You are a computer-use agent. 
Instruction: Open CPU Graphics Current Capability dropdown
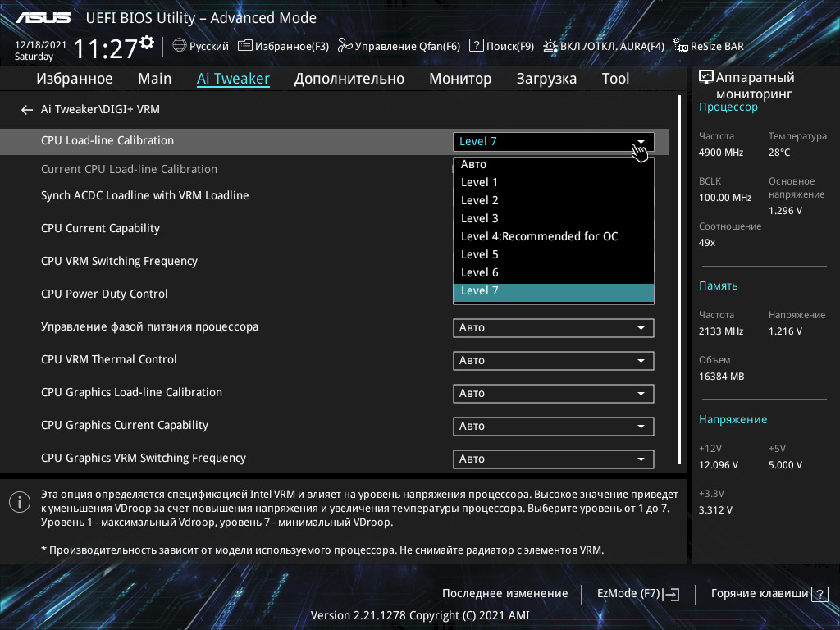click(x=554, y=427)
